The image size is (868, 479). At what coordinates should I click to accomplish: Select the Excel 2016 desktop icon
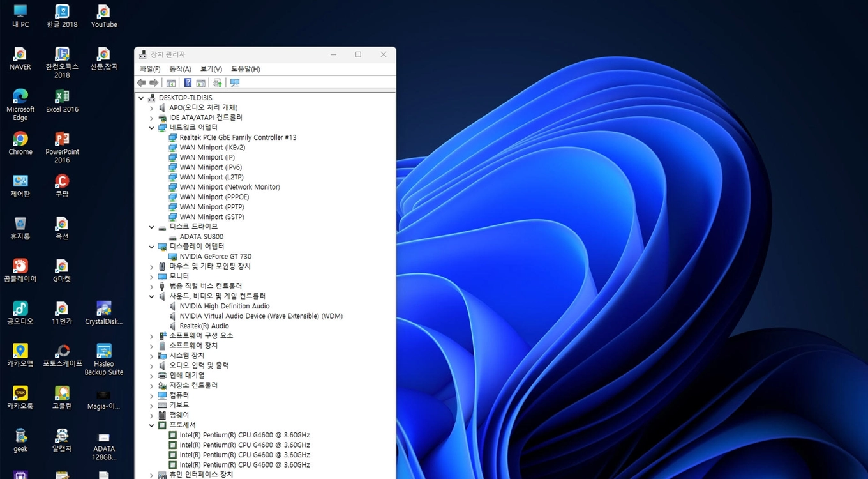coord(62,101)
